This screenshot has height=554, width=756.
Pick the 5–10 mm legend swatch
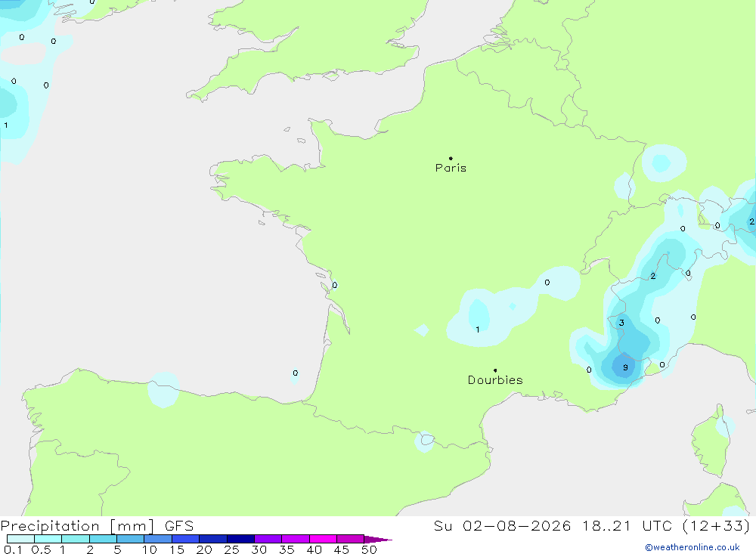(x=131, y=539)
